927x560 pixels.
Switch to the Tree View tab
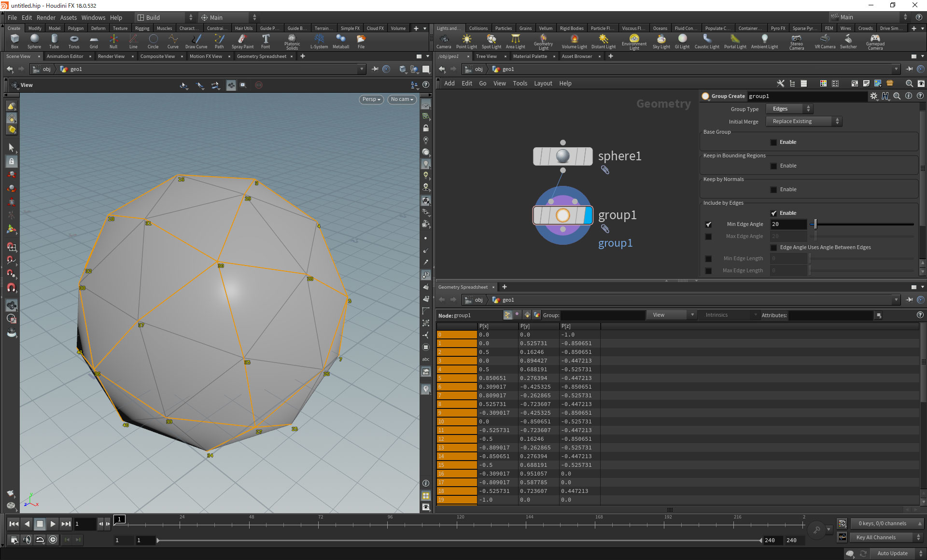click(x=486, y=56)
